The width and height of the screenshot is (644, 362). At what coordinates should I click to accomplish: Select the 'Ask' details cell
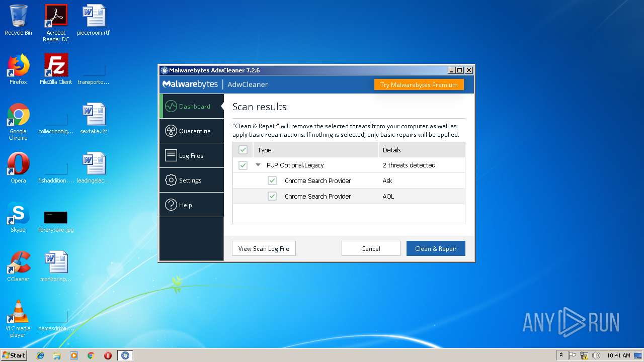point(387,180)
